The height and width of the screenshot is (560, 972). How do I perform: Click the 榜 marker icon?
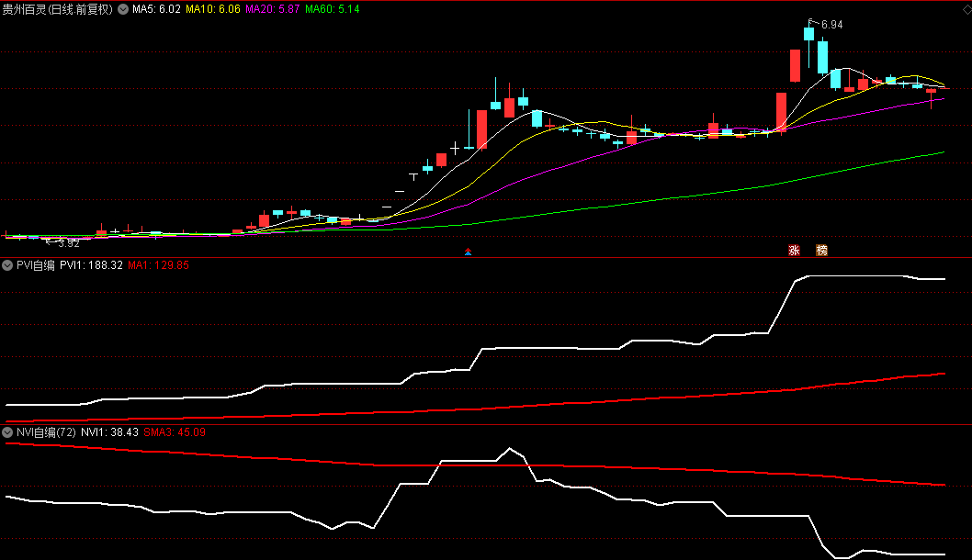[x=821, y=251]
